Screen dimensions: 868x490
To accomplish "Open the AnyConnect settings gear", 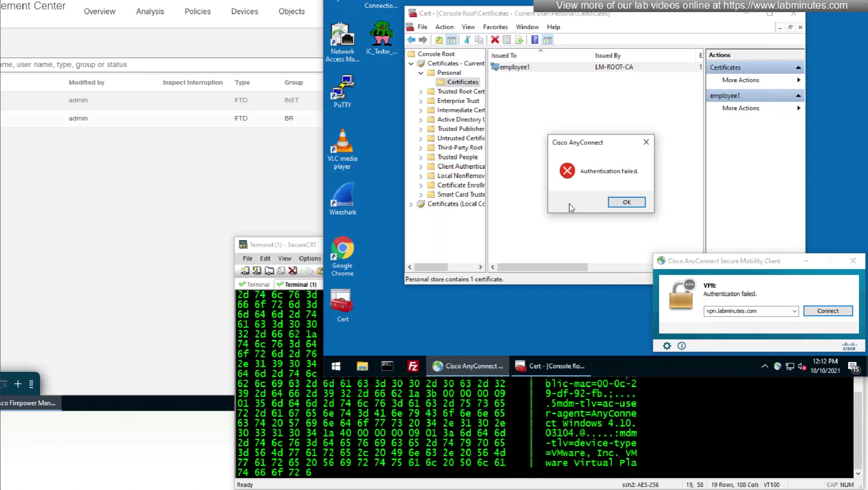I will pos(667,346).
